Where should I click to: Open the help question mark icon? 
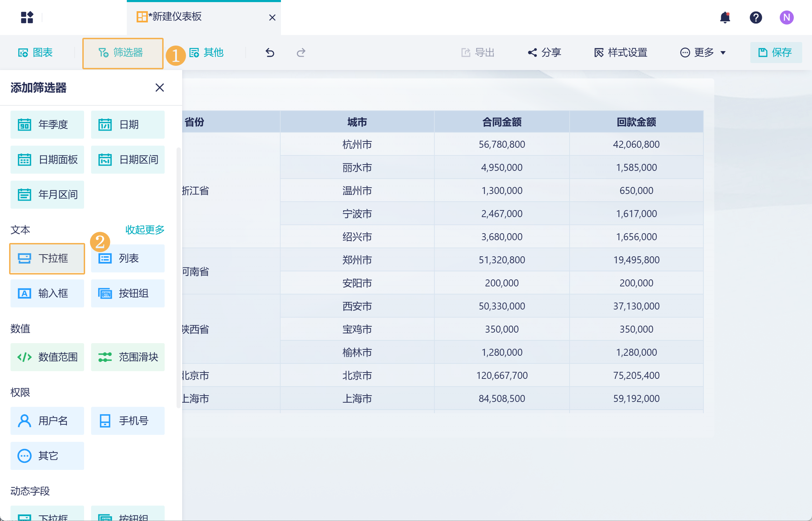tap(756, 18)
